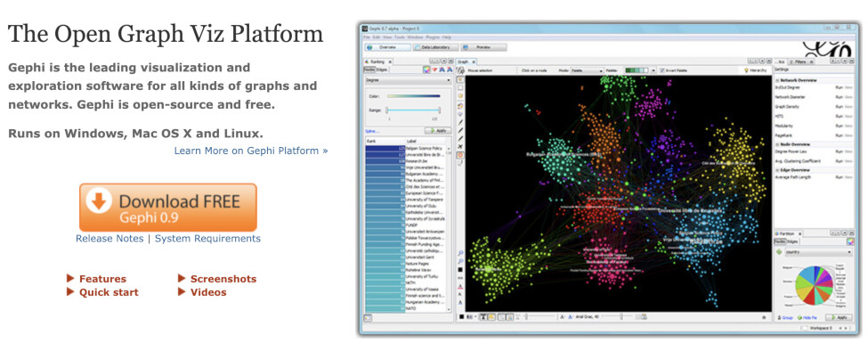Image resolution: width=868 pixels, height=343 pixels.
Task: Click the black background color square at bottom-left
Action: pos(462,317)
